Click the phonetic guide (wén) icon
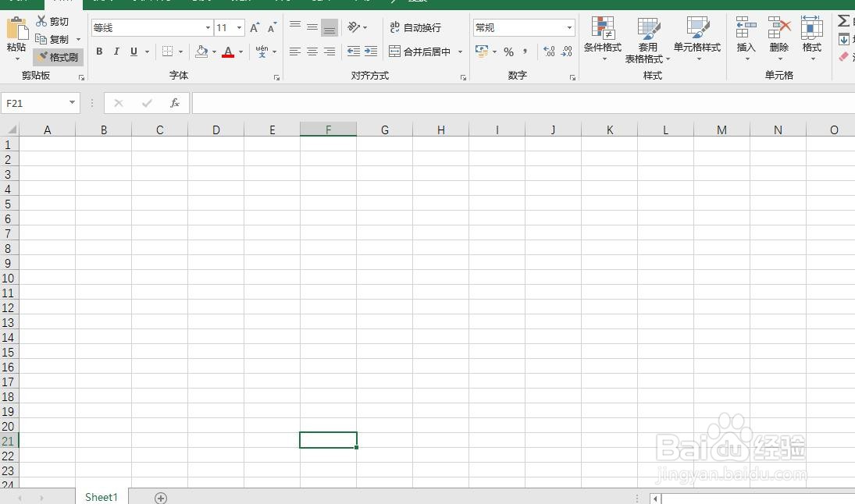This screenshot has width=855, height=504. point(262,51)
